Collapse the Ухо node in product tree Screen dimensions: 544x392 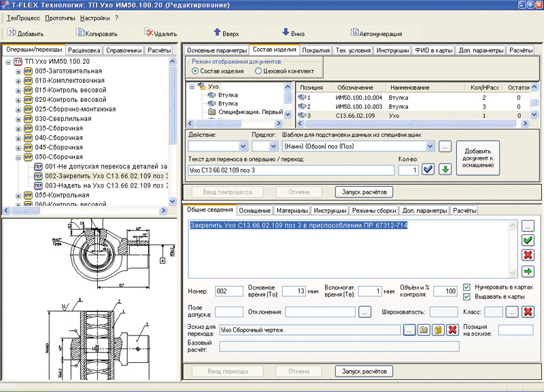192,87
